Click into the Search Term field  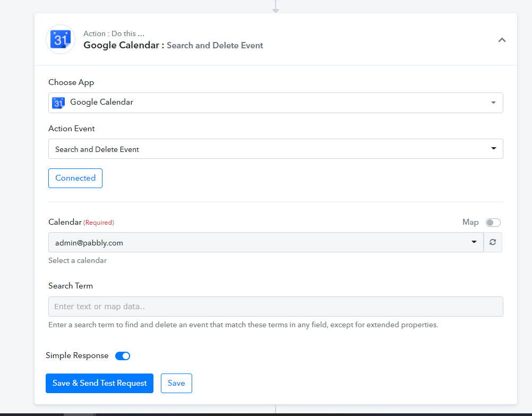click(x=276, y=307)
